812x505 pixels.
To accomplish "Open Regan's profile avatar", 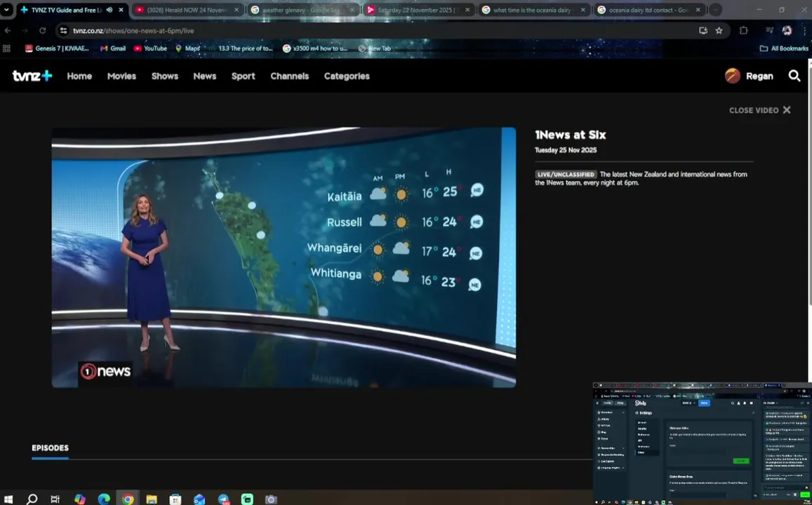I will coord(732,76).
